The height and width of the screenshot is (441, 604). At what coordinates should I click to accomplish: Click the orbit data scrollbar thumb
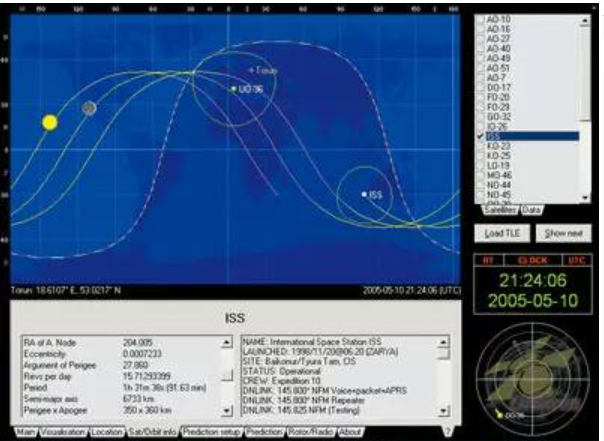coord(227,375)
